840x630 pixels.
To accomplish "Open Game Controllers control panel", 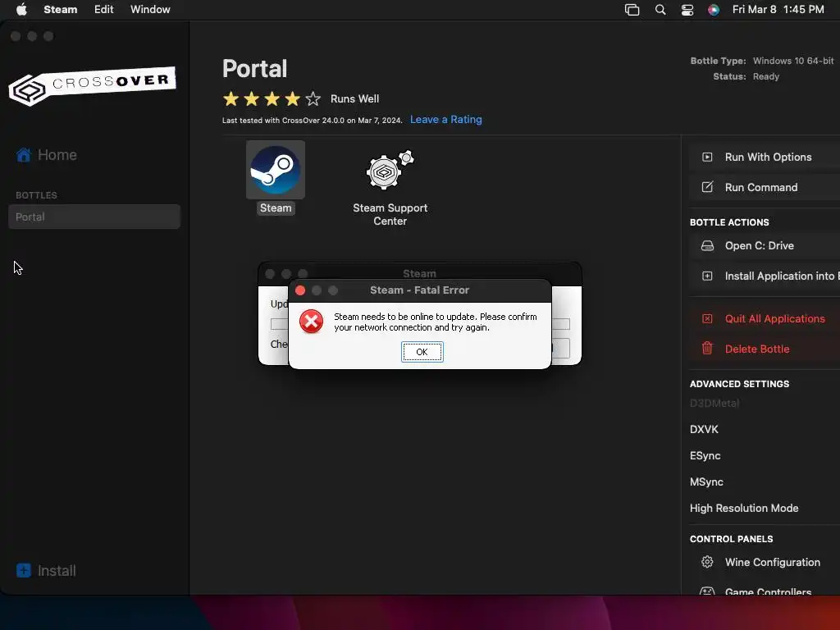I will (768, 591).
